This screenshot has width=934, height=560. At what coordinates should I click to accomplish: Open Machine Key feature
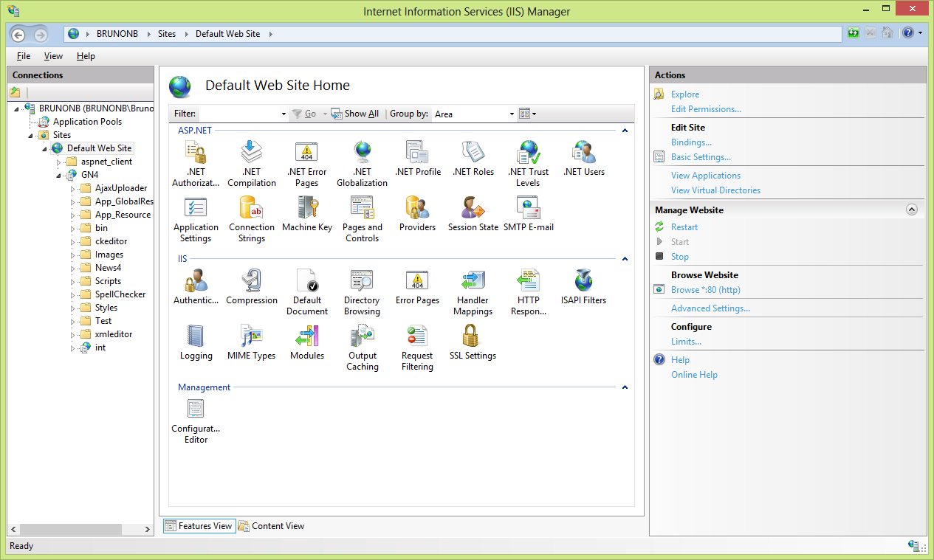(307, 214)
